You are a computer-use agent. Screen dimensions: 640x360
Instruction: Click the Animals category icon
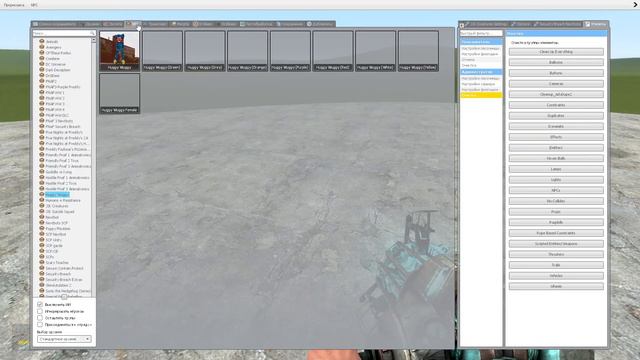click(42, 41)
